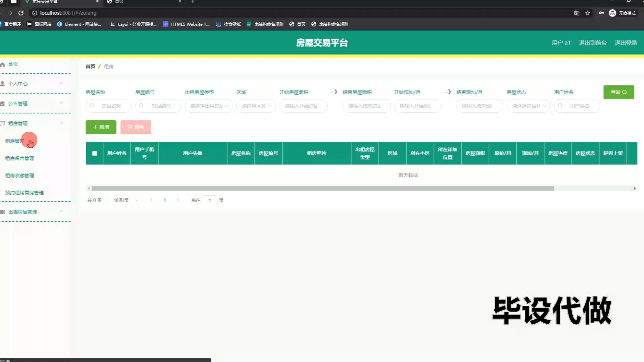Go to 首页 in sidebar
Viewport: 644px width, 362px height.
pyautogui.click(x=13, y=64)
